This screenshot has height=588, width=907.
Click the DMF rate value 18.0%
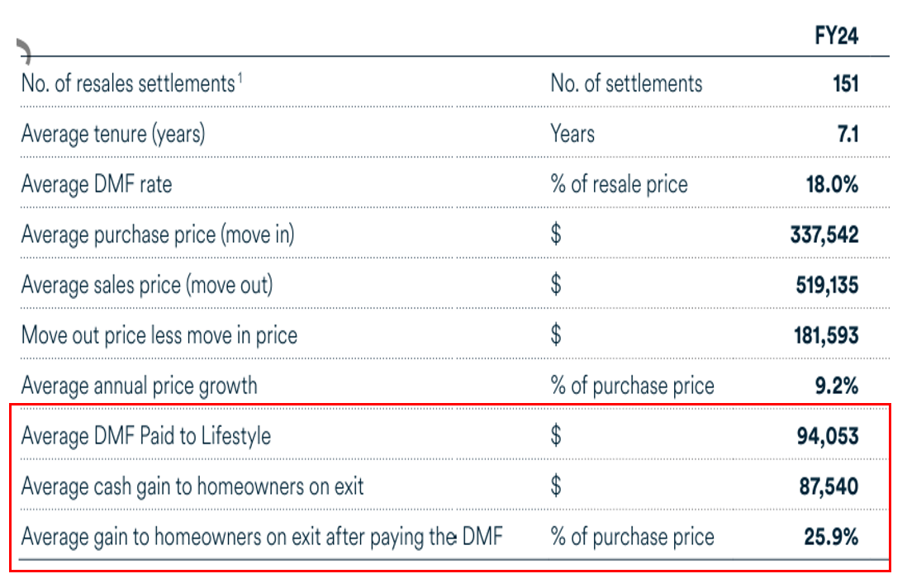pos(832,184)
